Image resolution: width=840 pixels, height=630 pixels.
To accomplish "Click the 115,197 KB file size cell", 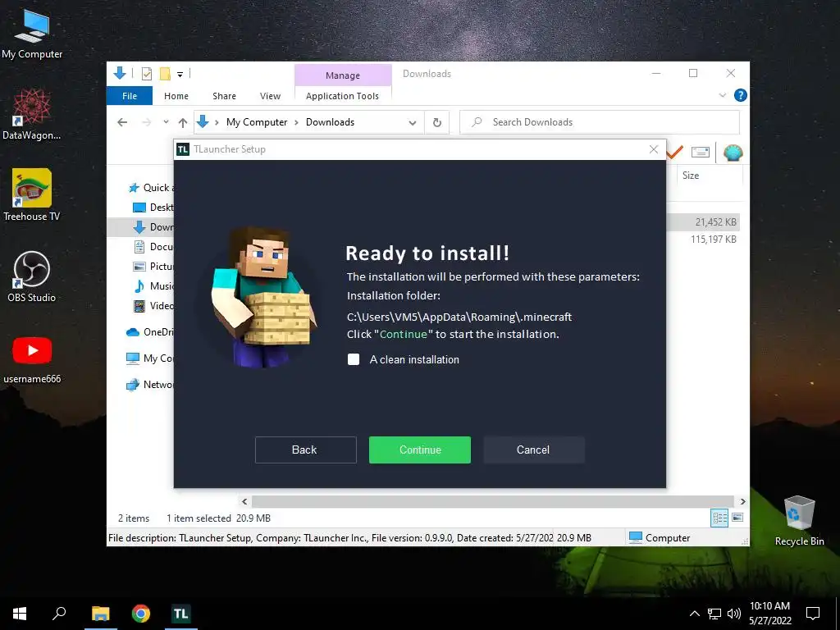I will point(713,240).
